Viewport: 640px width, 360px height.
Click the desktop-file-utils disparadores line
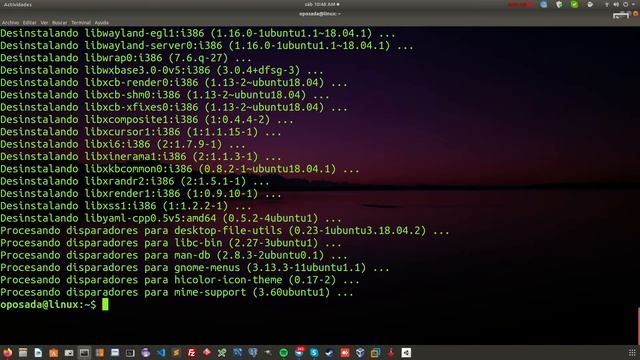tap(224, 230)
